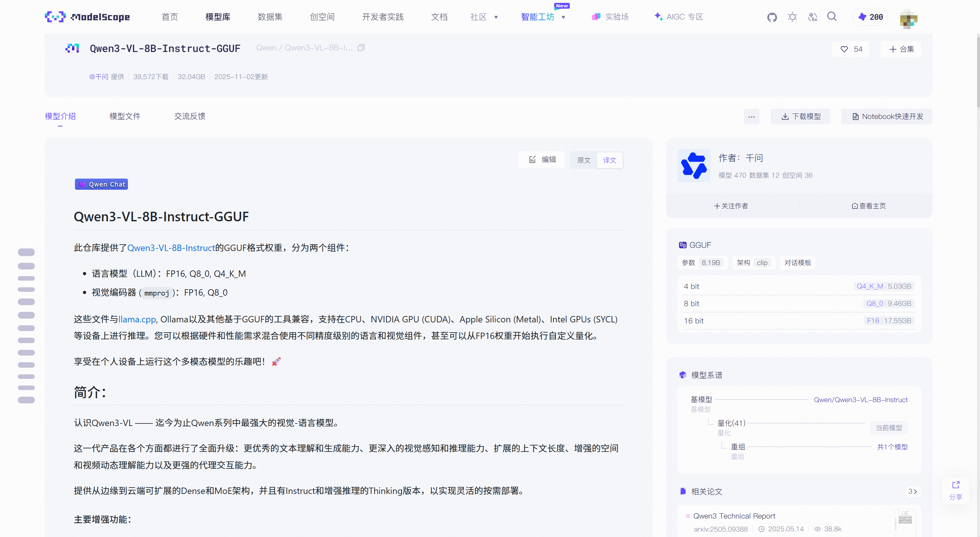Toggle the light/dark theme sun icon
The image size is (980, 537).
pos(792,17)
